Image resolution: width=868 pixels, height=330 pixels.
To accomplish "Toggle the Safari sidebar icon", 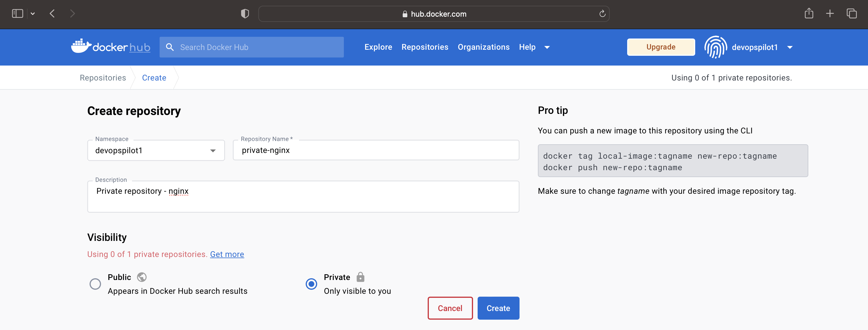I will pos(17,14).
